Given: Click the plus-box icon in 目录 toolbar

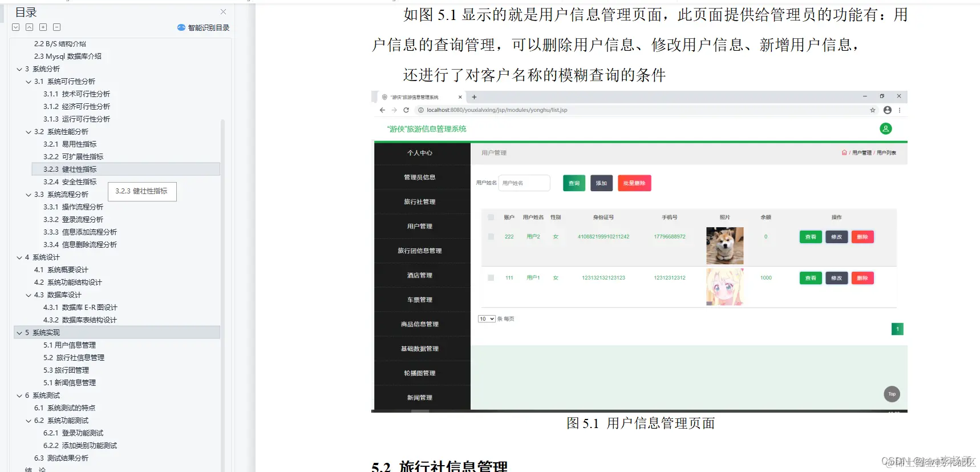Looking at the screenshot, I should coord(43,27).
